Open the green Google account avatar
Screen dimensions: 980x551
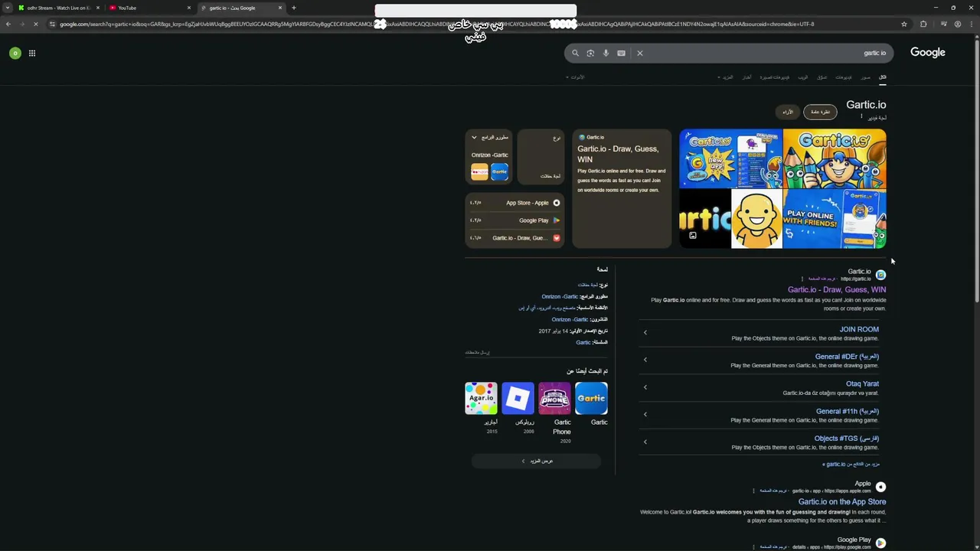coord(15,53)
